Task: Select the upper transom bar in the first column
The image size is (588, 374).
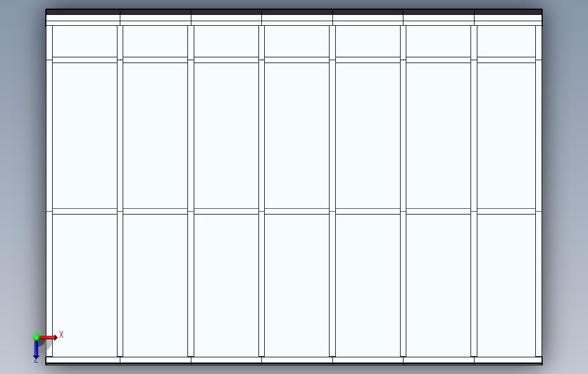Action: [x=85, y=60]
